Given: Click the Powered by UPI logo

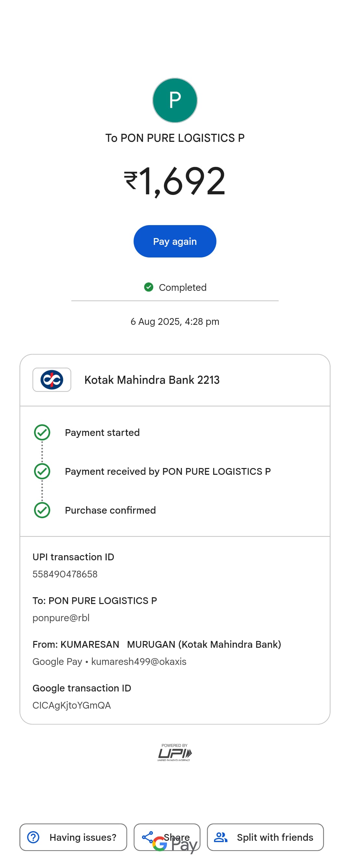Looking at the screenshot, I should (x=174, y=752).
